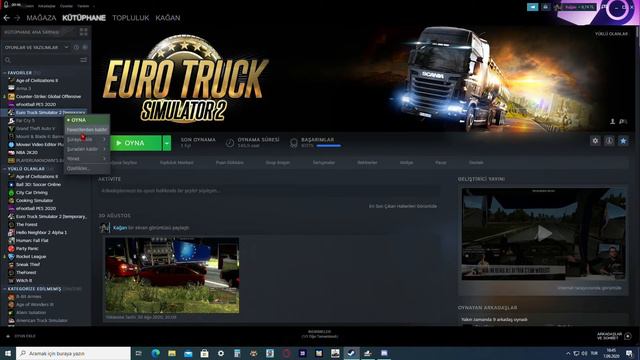Viewport: 640px width, 360px height.
Task: Open friends list icon in title bar
Action: click(x=545, y=7)
